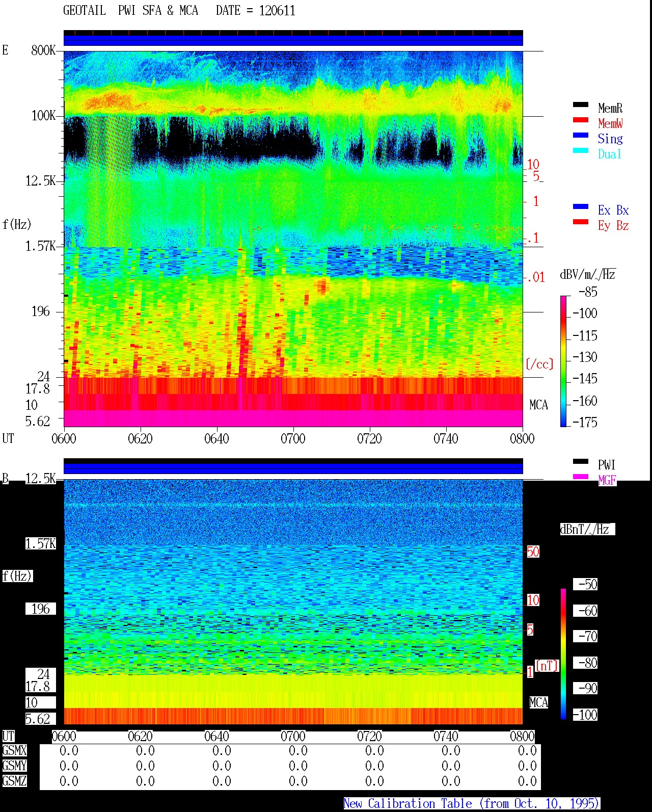Click the blue mode bar above the B spectrogram
This screenshot has height=812, width=652.
pos(293,468)
